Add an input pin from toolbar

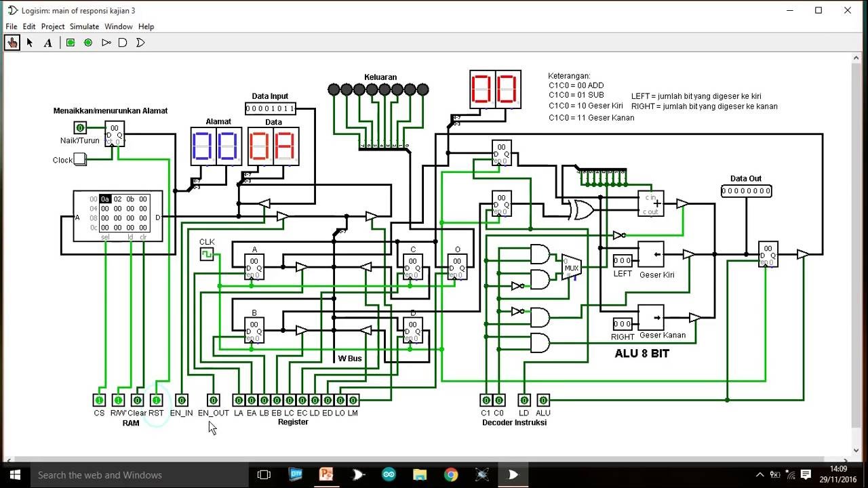pos(71,43)
